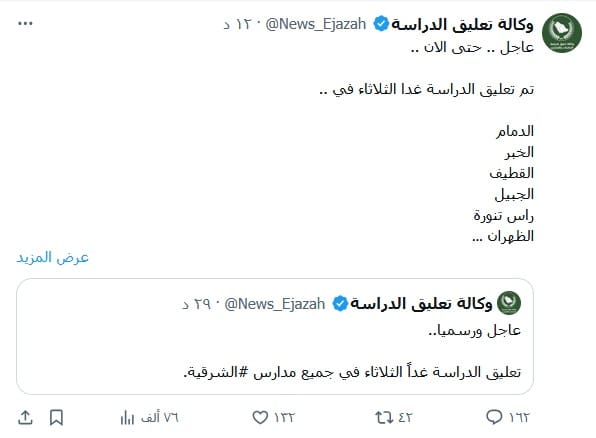Open the @News_Ejazah handle in quoted tweet

coord(275,304)
